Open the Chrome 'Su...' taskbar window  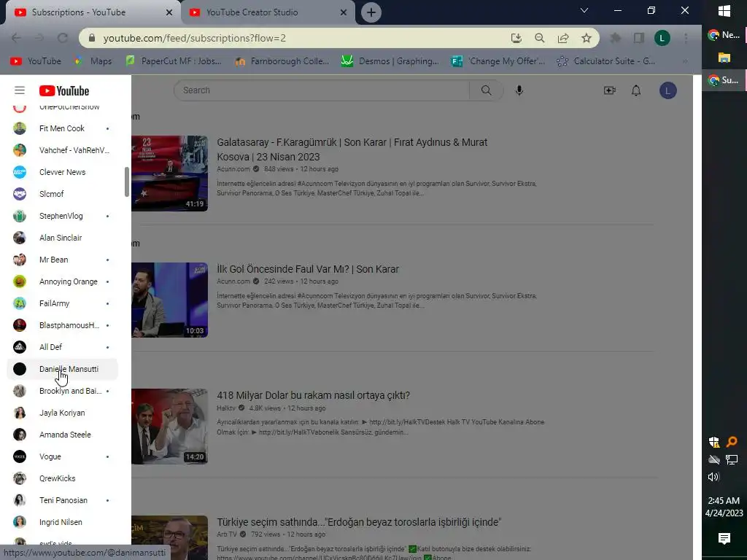pos(724,80)
